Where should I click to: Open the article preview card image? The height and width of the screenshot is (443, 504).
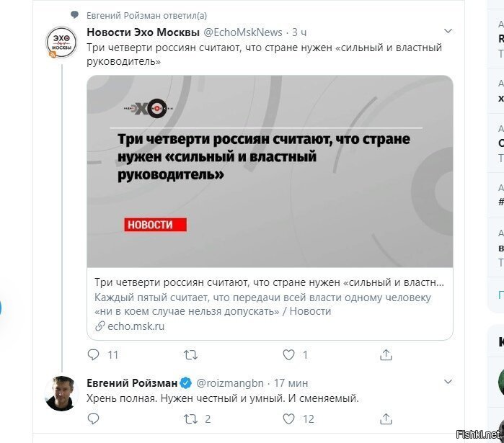click(x=270, y=171)
